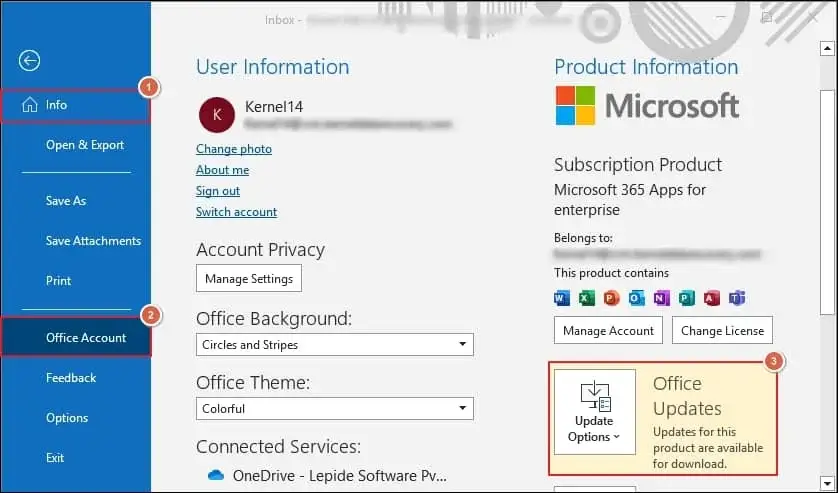The width and height of the screenshot is (838, 493).
Task: Click Switch account link
Action: click(236, 212)
